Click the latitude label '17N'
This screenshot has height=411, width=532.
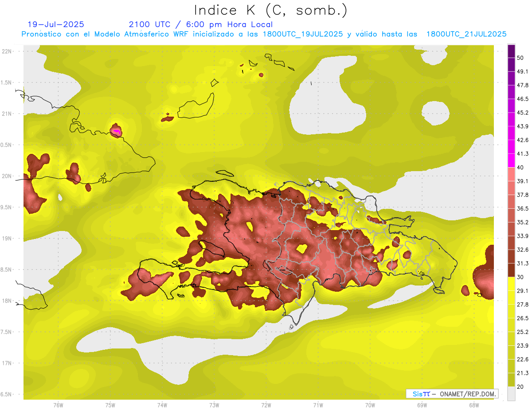click(x=7, y=364)
